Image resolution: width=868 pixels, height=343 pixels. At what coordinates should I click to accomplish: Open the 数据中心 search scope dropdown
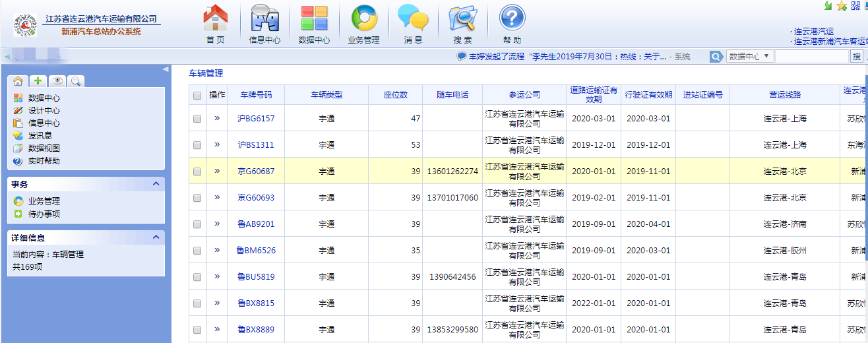[x=749, y=57]
